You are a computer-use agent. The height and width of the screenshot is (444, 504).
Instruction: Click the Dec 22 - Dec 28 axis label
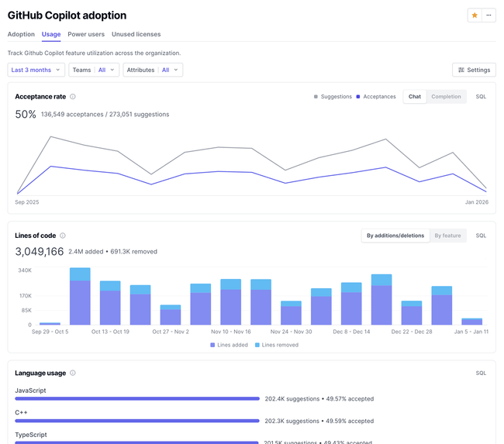(x=412, y=332)
